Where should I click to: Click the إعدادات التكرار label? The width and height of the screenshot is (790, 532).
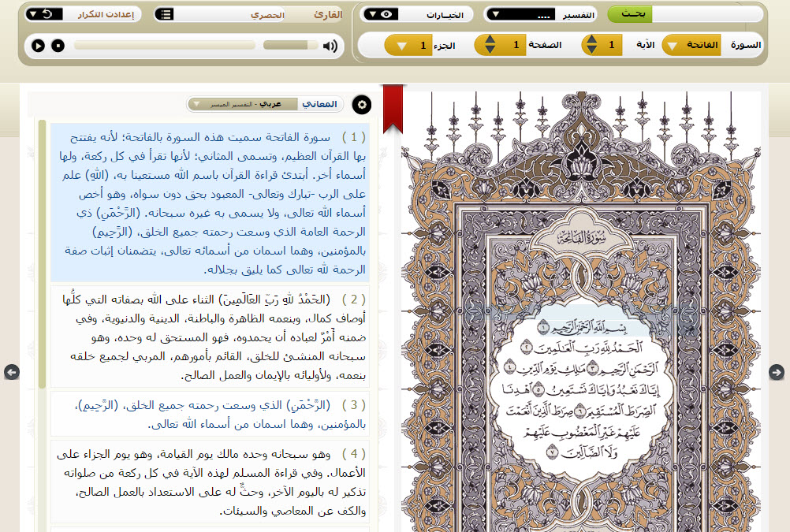click(106, 14)
